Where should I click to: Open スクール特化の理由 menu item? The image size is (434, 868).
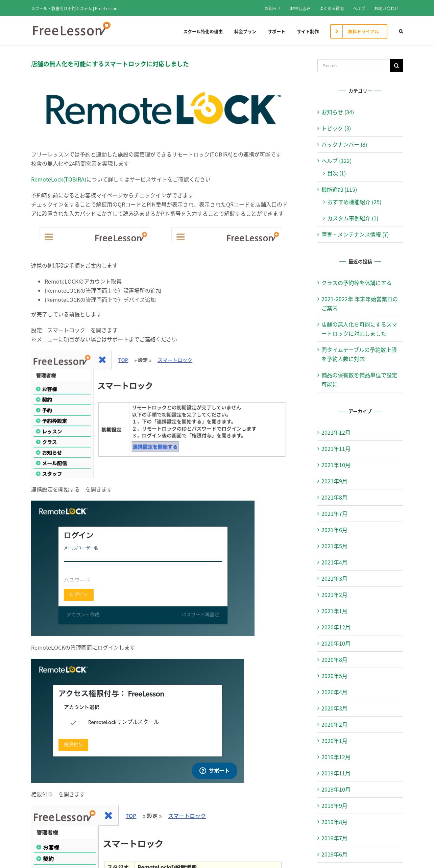click(x=203, y=31)
